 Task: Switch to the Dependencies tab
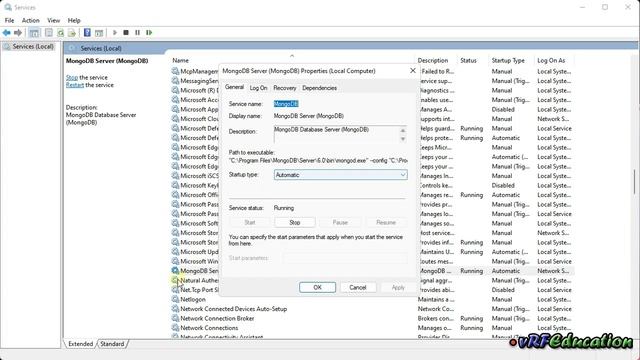click(x=319, y=88)
